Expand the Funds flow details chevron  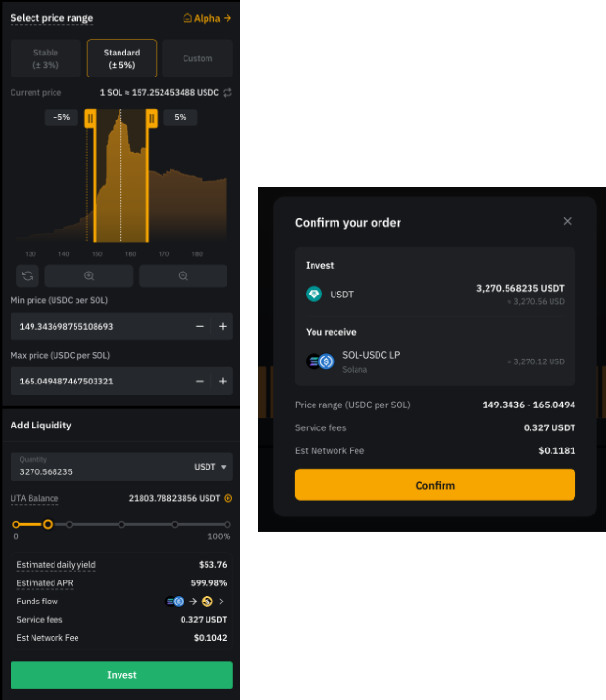point(222,602)
